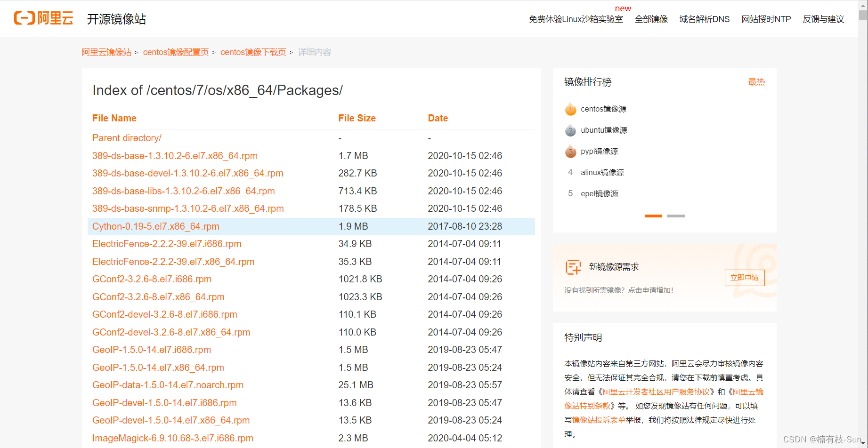Click date 2017-08-10 23:28
The height and width of the screenshot is (448, 868).
click(465, 226)
